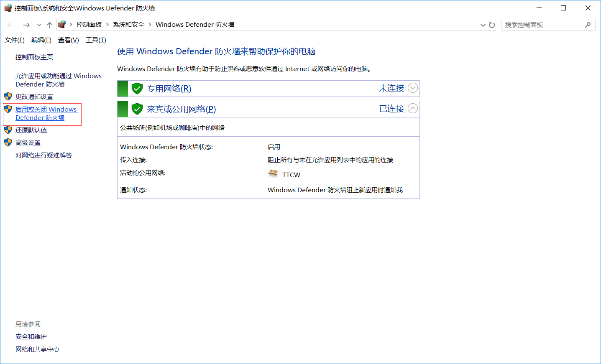
Task: Open 启用或关闭 Windows Defender 防火墙
Action: pos(46,113)
